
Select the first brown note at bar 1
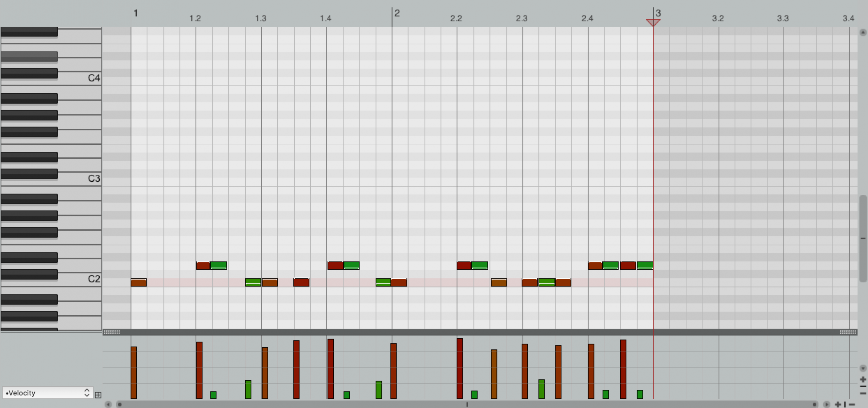coord(139,282)
